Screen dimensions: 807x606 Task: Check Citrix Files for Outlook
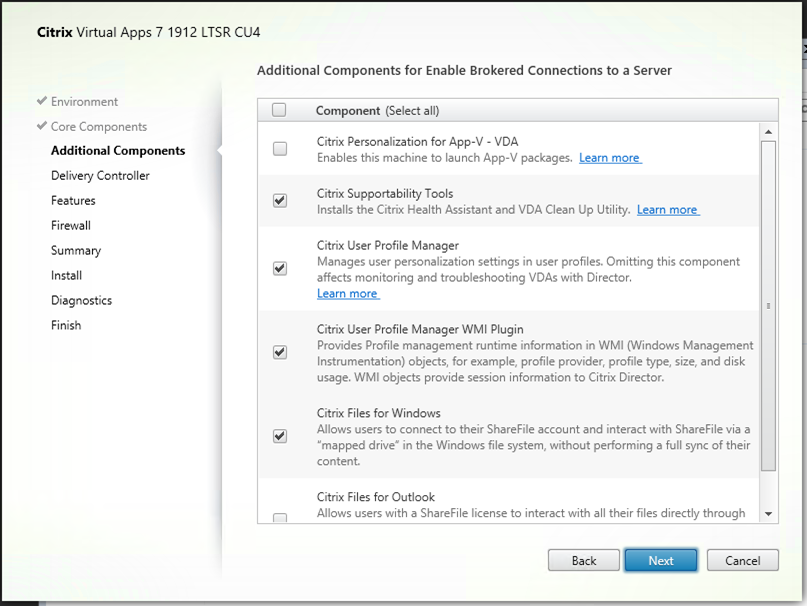click(280, 518)
